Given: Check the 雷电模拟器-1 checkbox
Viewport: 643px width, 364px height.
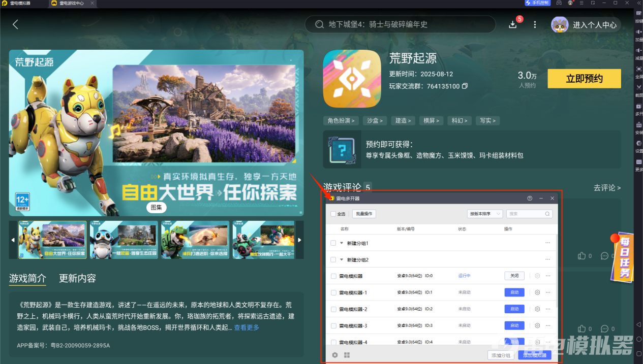Looking at the screenshot, I should (333, 293).
